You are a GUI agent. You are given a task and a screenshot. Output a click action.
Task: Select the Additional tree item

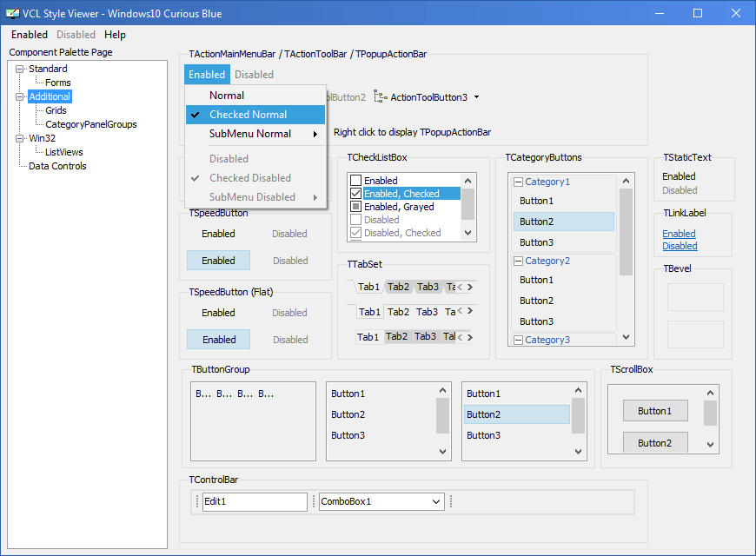[50, 97]
